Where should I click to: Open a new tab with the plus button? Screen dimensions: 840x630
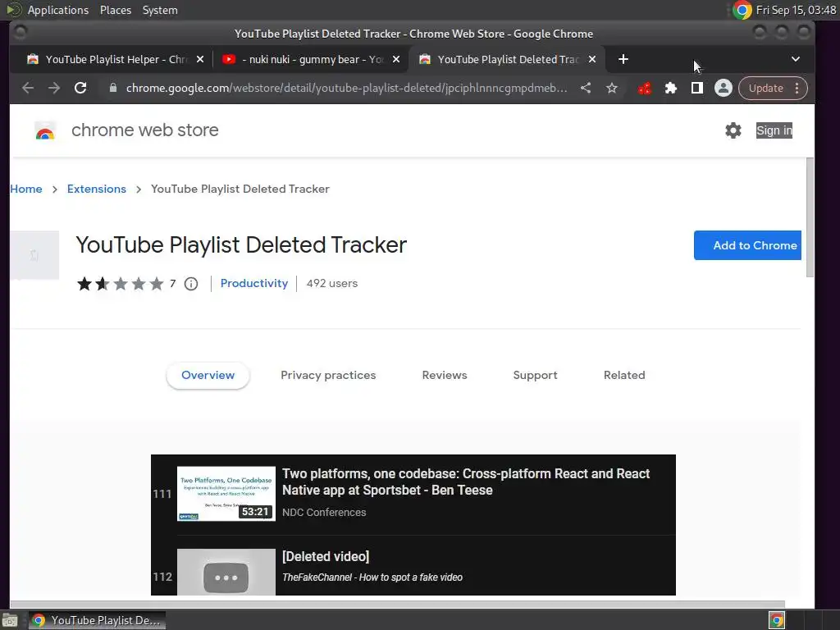pos(623,59)
